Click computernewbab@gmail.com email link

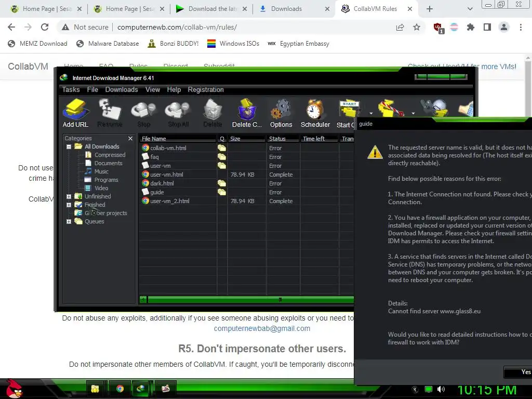[262, 328]
